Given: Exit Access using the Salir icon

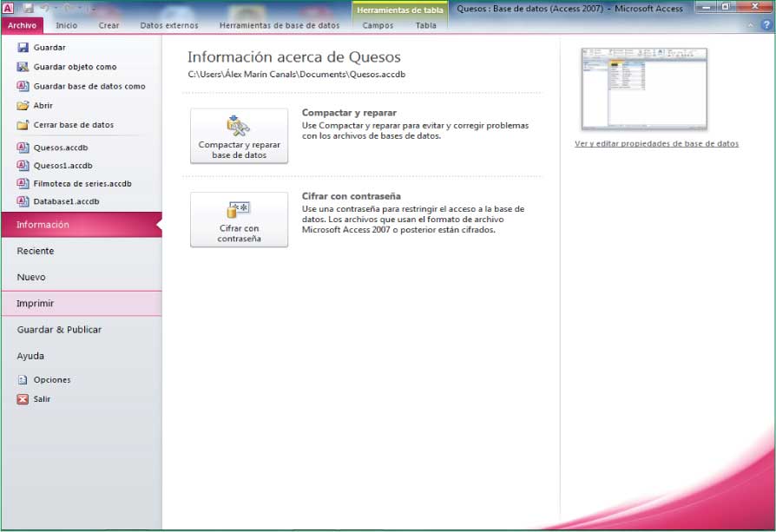Looking at the screenshot, I should point(23,399).
